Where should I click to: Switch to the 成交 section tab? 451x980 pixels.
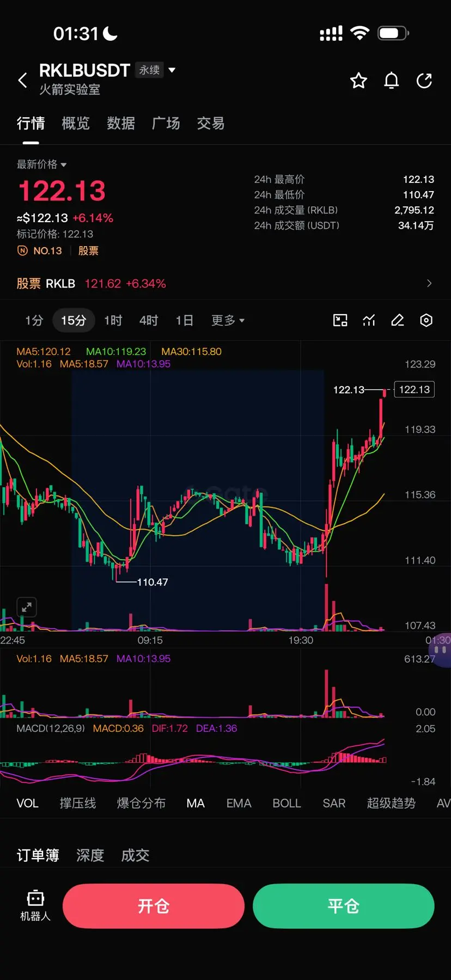point(135,855)
